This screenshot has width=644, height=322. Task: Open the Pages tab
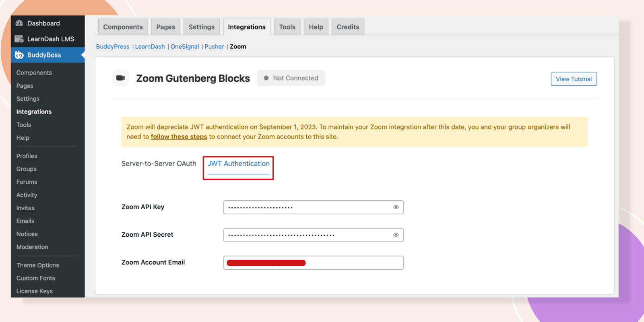(165, 27)
